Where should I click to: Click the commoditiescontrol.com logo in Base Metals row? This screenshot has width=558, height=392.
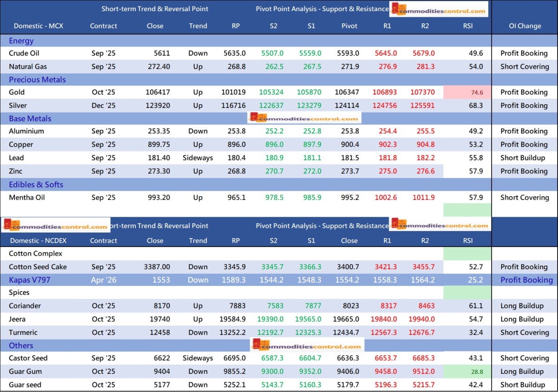[x=305, y=119]
